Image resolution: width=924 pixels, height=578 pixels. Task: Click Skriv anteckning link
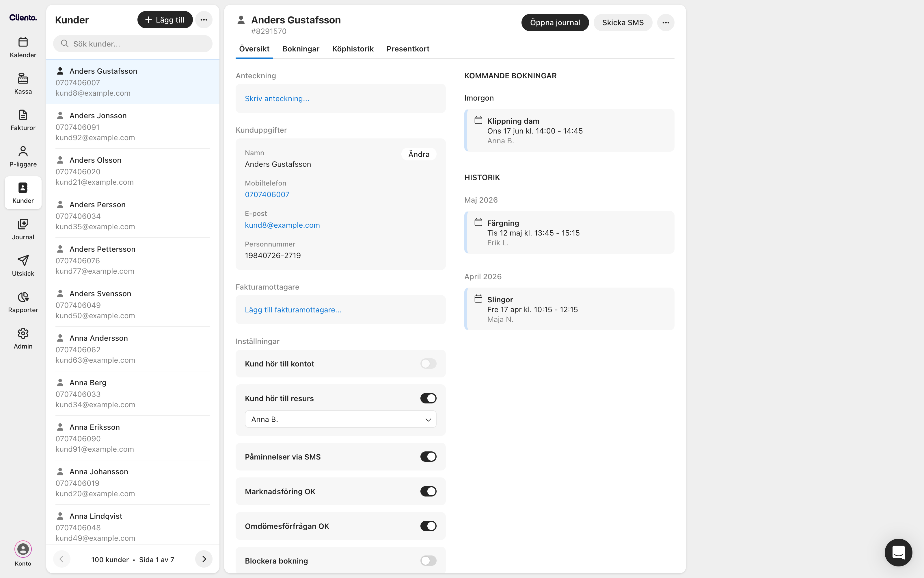[277, 99]
